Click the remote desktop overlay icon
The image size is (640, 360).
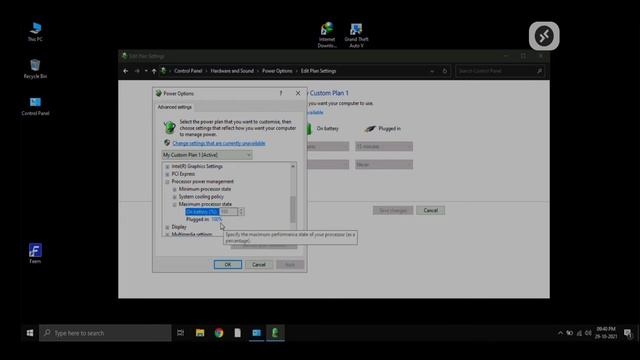[x=544, y=36]
